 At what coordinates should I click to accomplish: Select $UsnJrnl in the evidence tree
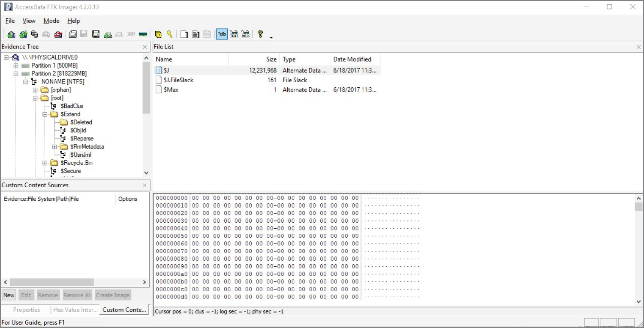(x=81, y=155)
